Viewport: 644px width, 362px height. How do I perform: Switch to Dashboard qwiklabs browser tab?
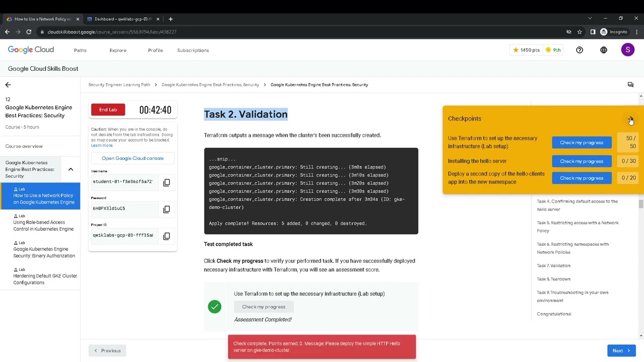(x=123, y=19)
